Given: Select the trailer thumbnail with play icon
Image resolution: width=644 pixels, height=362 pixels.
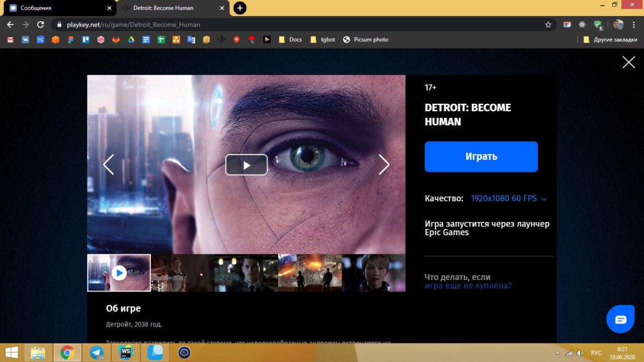Looking at the screenshot, I should (x=119, y=273).
